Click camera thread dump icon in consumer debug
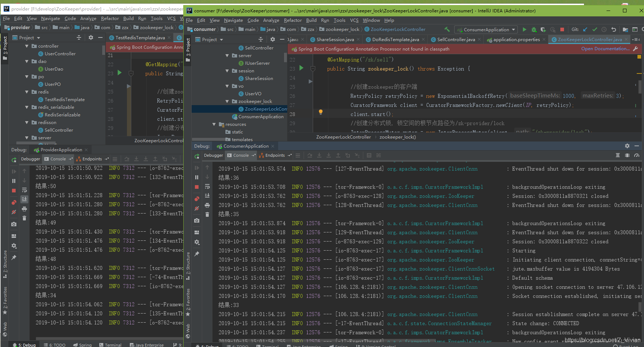This screenshot has height=347, width=644. click(197, 220)
